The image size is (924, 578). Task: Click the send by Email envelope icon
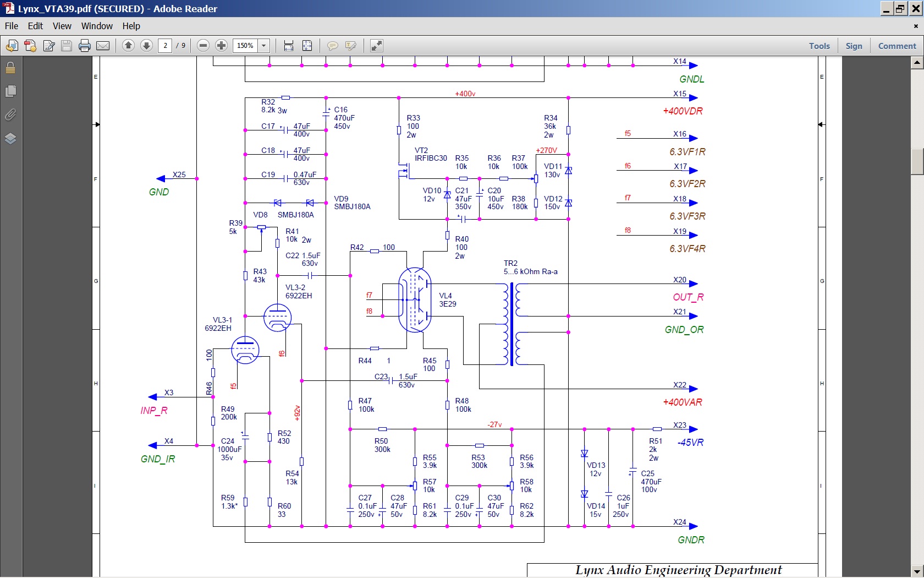coord(103,46)
